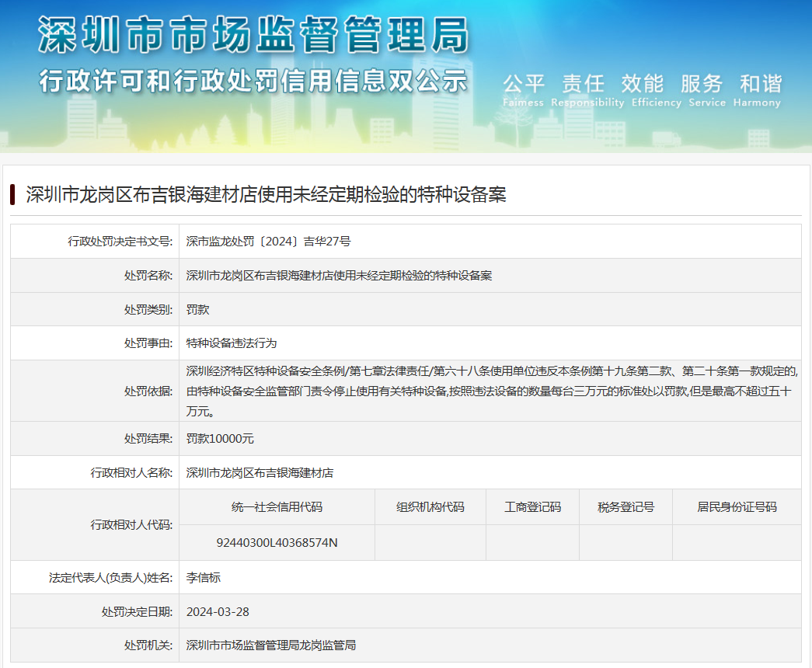Click the 和谐 Harmony motto text
This screenshot has width=812, height=668.
(x=760, y=84)
